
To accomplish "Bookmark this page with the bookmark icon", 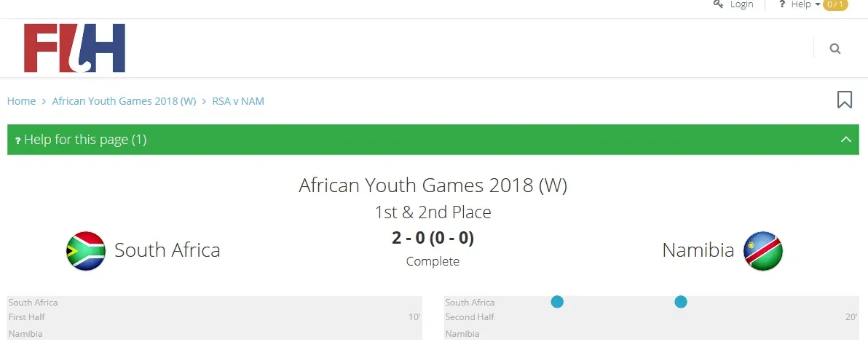I will pos(844,100).
